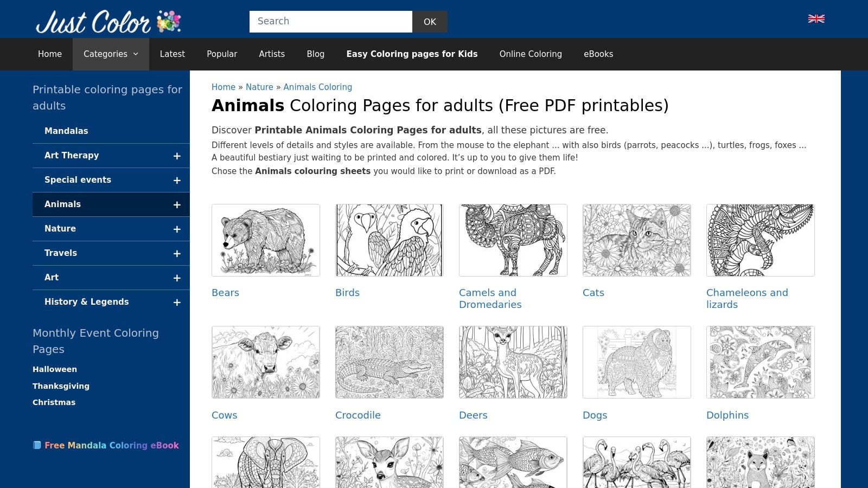Open the Cats coloring pages link

(593, 292)
